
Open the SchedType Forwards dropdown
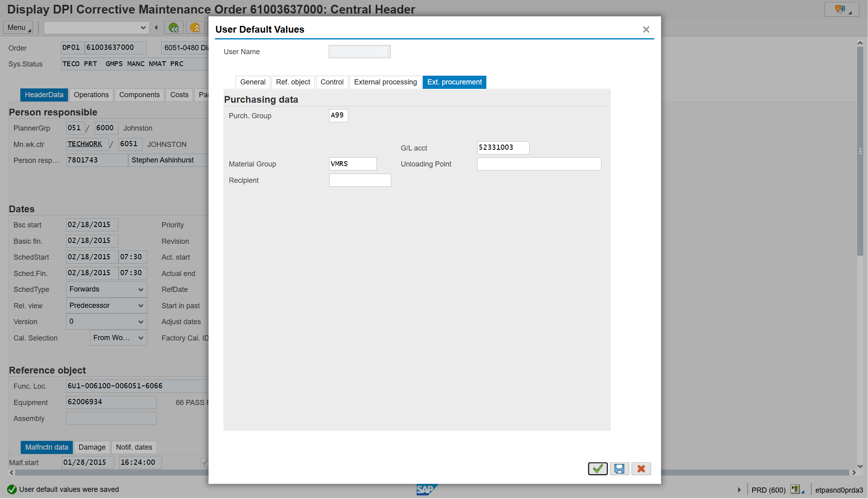(106, 289)
